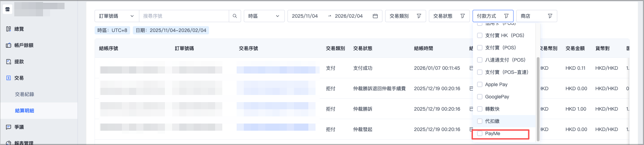
Task: Click the 爭議 chat icon
Action: coord(9,127)
